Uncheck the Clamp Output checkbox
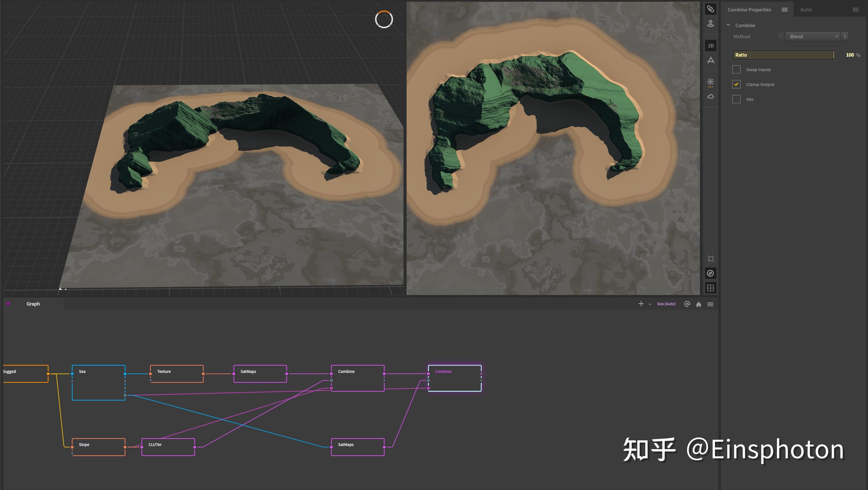Screen dimensions: 868x490 click(736, 85)
